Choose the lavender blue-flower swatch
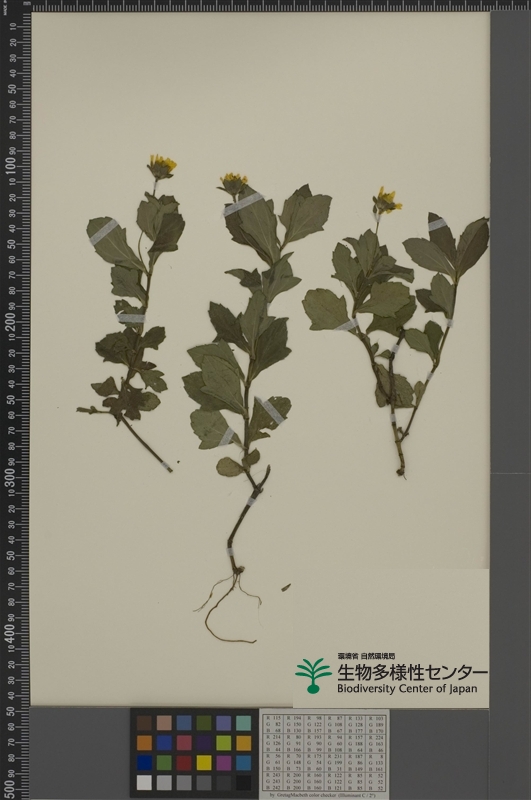Screen dimensions: 531x800 coord(224,723)
